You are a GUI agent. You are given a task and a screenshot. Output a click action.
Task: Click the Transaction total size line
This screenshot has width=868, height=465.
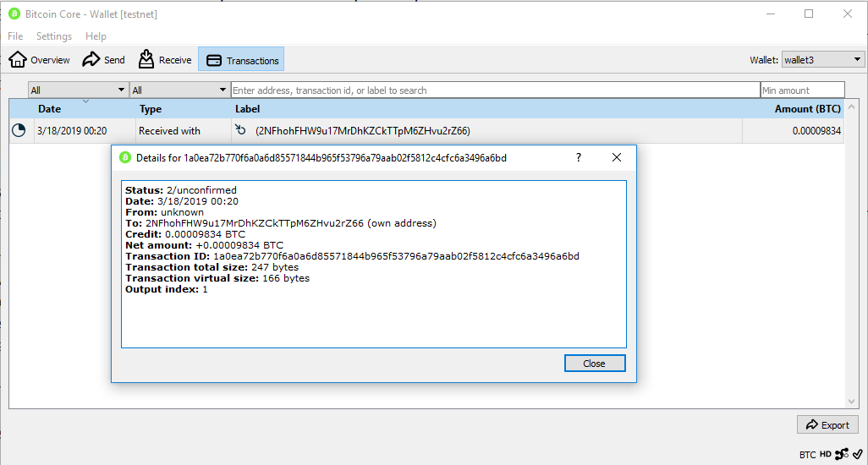click(x=212, y=267)
